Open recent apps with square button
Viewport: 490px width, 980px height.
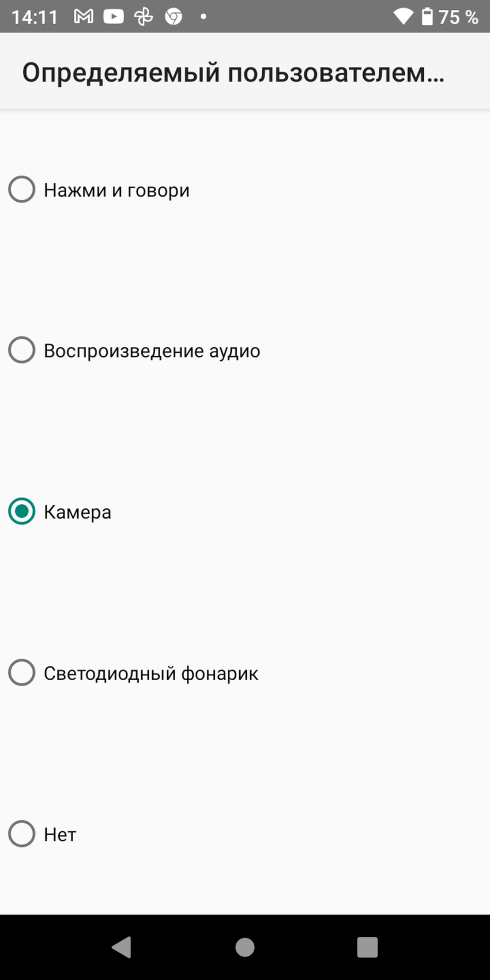[367, 947]
